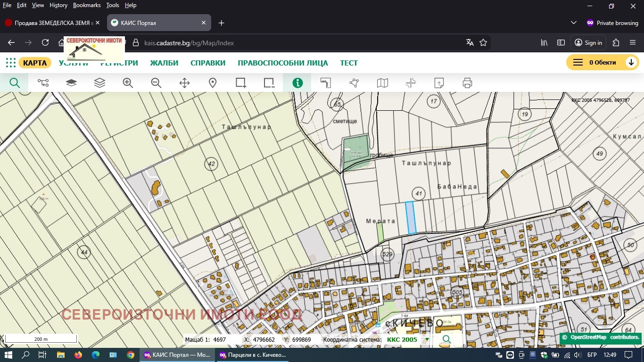Toggle the green info identify tool
The image size is (644, 362).
(x=297, y=83)
